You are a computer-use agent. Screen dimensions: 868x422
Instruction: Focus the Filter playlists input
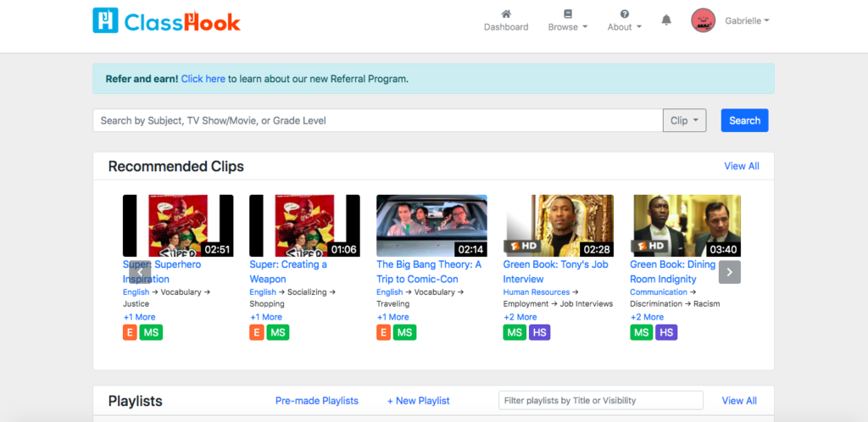click(x=601, y=401)
